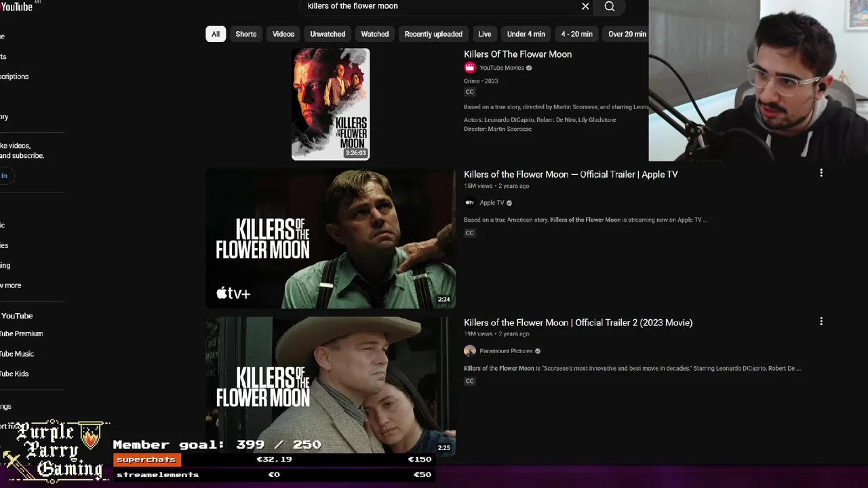Click the magnifier search button
Screen dimensions: 868x488
pos(610,6)
